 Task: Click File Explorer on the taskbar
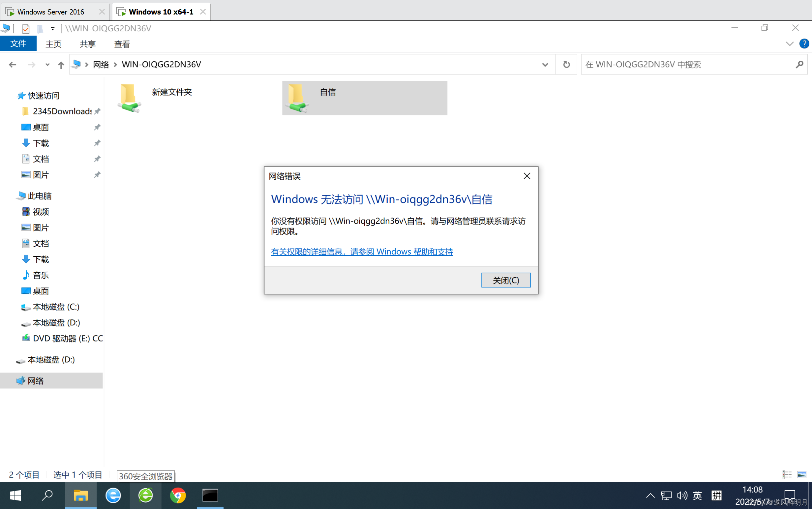[81, 495]
